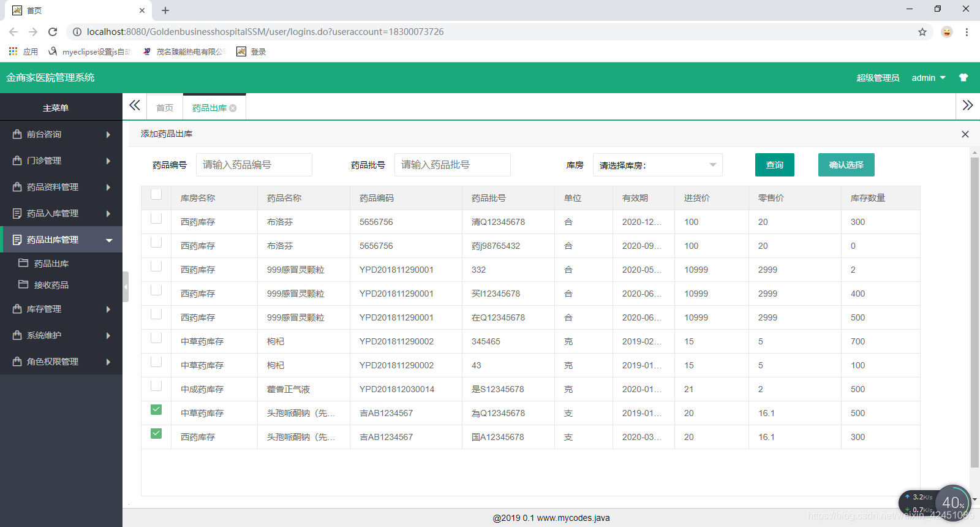
Task: Toggle the select-all checkbox in table header
Action: (x=156, y=194)
